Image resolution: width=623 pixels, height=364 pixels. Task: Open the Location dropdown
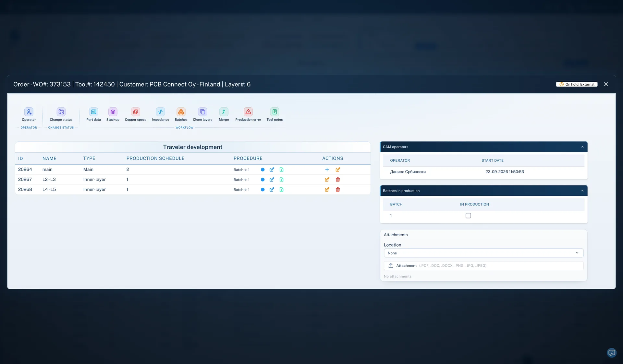tap(483, 253)
